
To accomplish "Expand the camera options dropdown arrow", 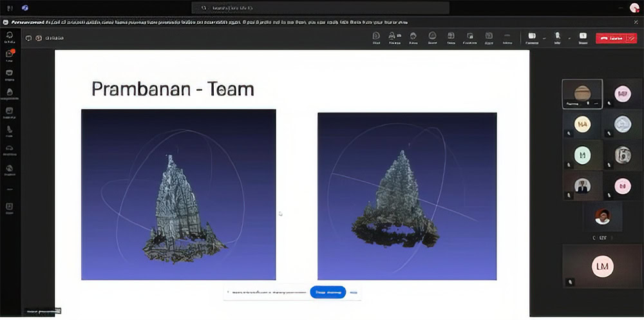I will pyautogui.click(x=544, y=38).
